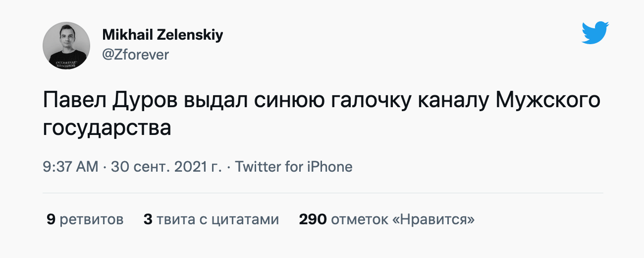The width and height of the screenshot is (644, 258).
Task: Click the display name Mikhail Zelenskiy
Action: point(162,35)
